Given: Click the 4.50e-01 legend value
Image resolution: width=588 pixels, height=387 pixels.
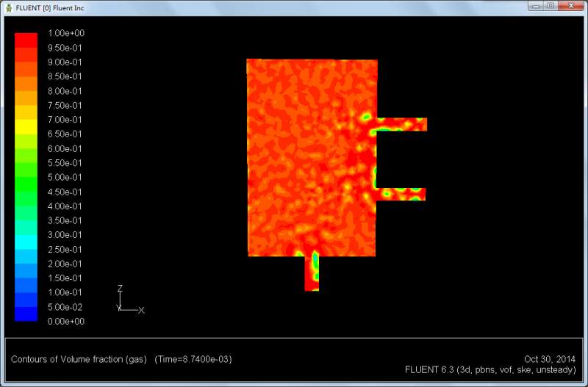Looking at the screenshot, I should [x=65, y=192].
